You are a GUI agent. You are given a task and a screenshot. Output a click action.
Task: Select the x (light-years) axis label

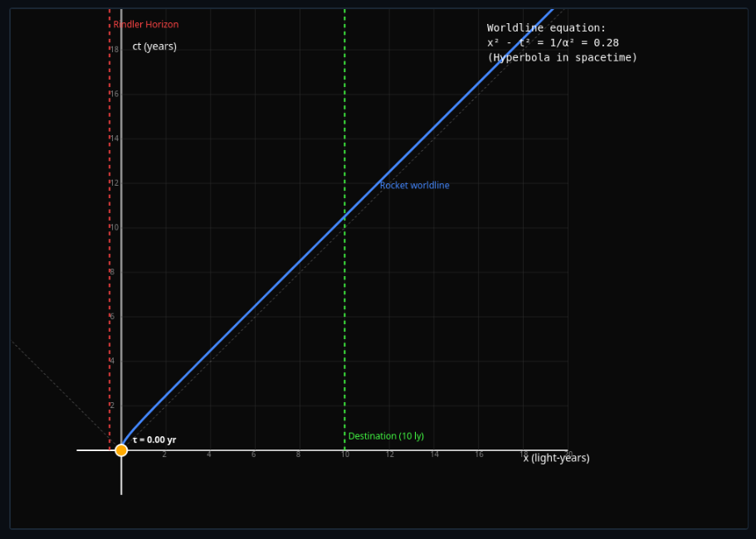pos(555,457)
